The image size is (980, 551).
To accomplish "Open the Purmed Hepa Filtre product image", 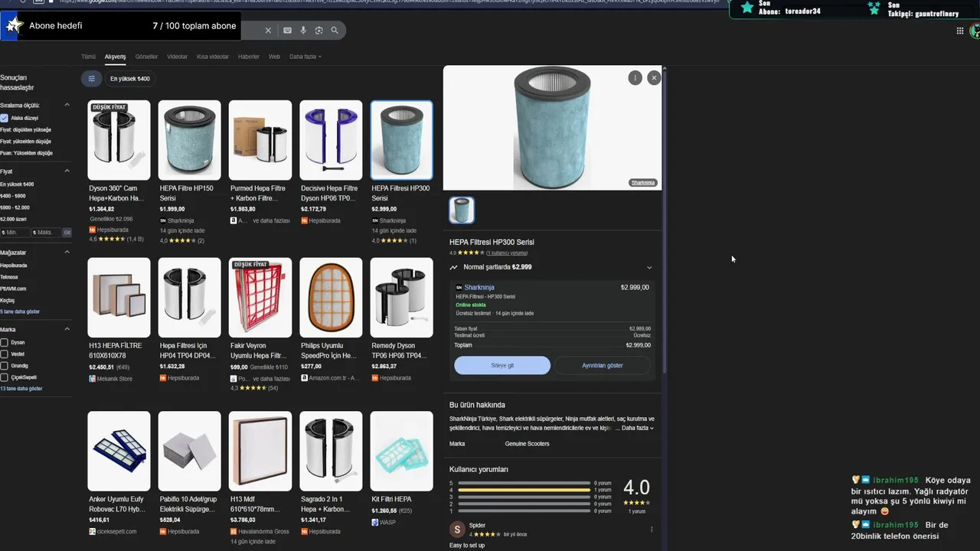I will pyautogui.click(x=260, y=140).
